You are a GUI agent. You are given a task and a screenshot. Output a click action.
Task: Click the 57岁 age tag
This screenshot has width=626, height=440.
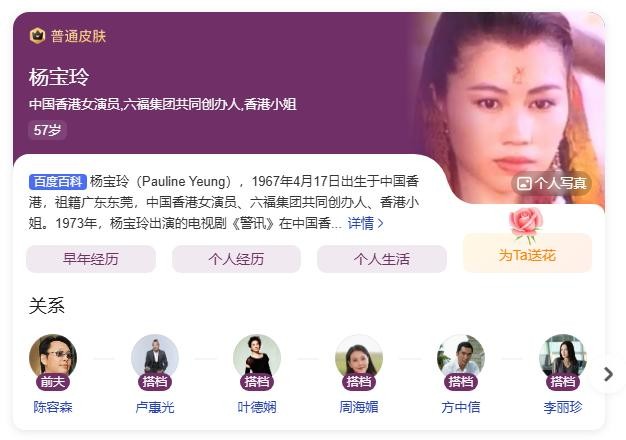[x=47, y=130]
